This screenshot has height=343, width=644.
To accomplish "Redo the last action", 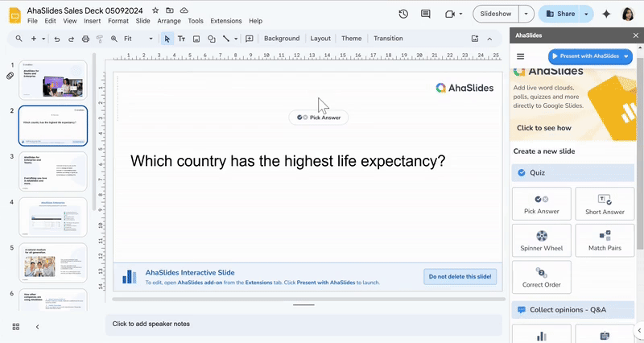I will click(x=71, y=39).
